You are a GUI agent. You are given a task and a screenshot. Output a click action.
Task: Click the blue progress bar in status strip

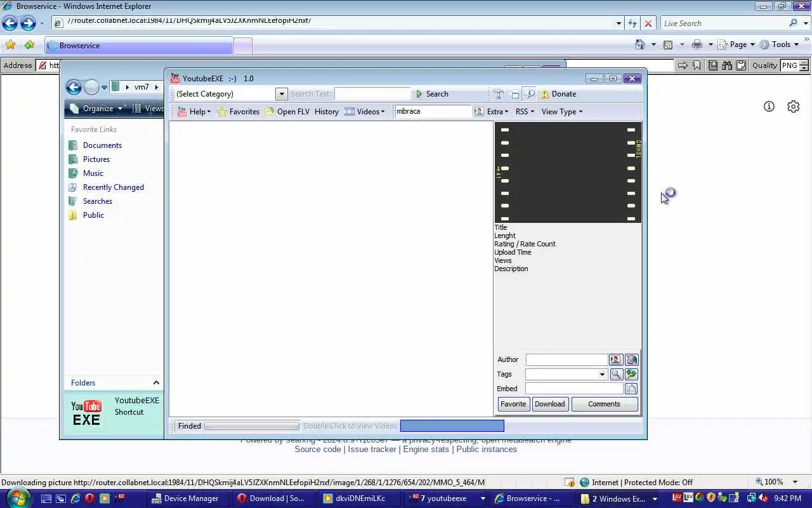point(452,426)
